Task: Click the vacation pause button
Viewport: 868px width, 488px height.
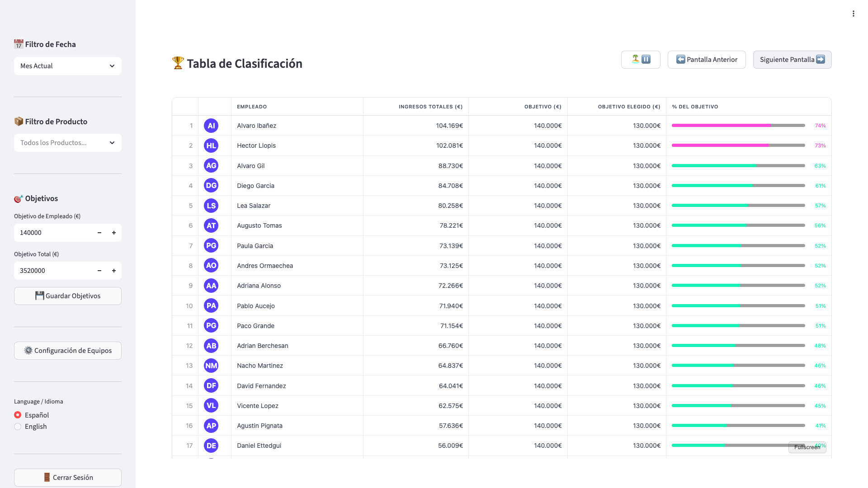Action: click(x=641, y=60)
